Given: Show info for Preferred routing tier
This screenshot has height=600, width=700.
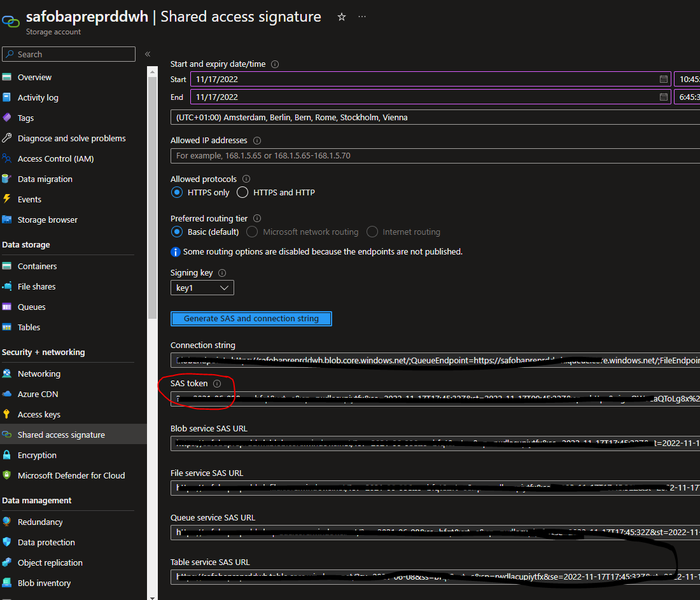Looking at the screenshot, I should (x=257, y=218).
